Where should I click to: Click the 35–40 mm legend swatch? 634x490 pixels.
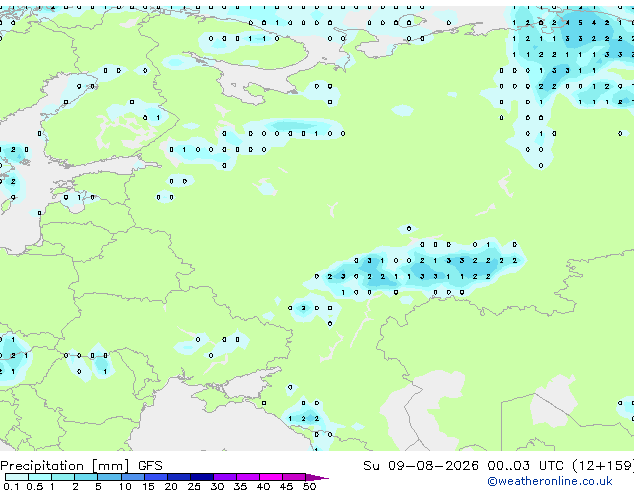tap(248, 477)
